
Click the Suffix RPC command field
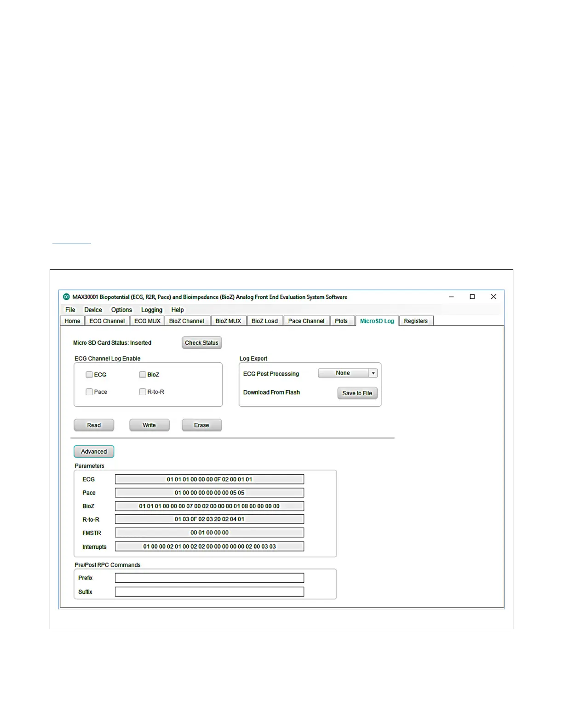pos(209,591)
